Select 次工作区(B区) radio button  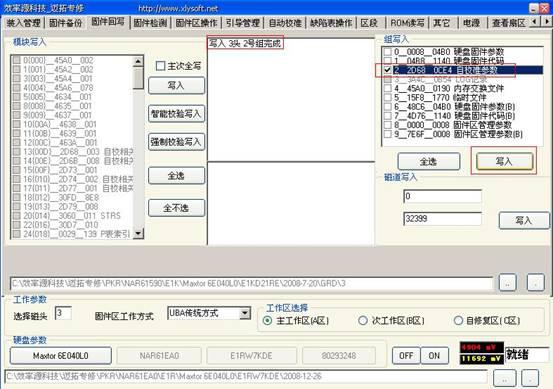click(x=363, y=321)
